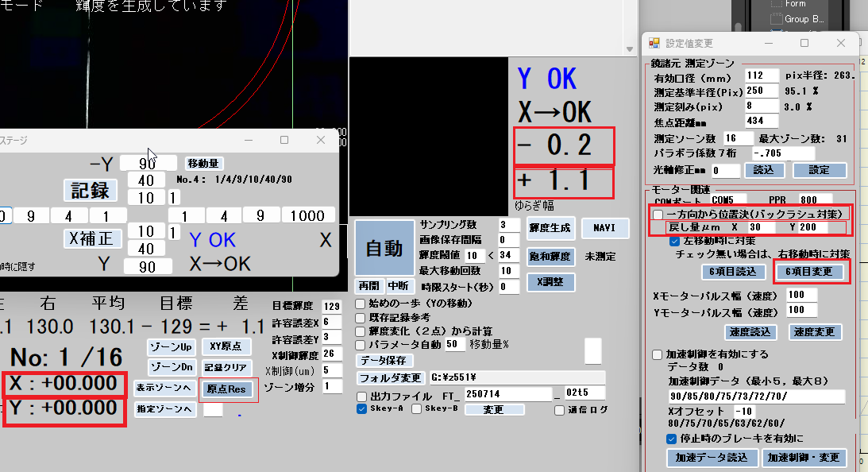Click the 目標輝度 input field
The width and height of the screenshot is (868, 472).
coord(330,306)
